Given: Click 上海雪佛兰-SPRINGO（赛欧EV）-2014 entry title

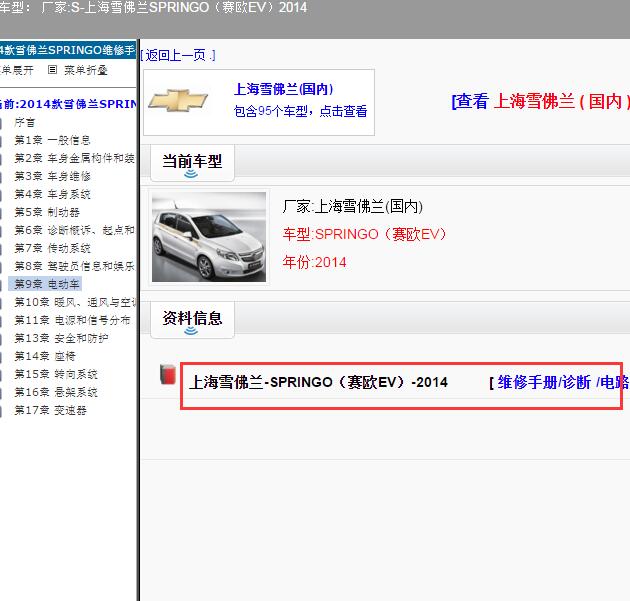Looking at the screenshot, I should pos(318,382).
